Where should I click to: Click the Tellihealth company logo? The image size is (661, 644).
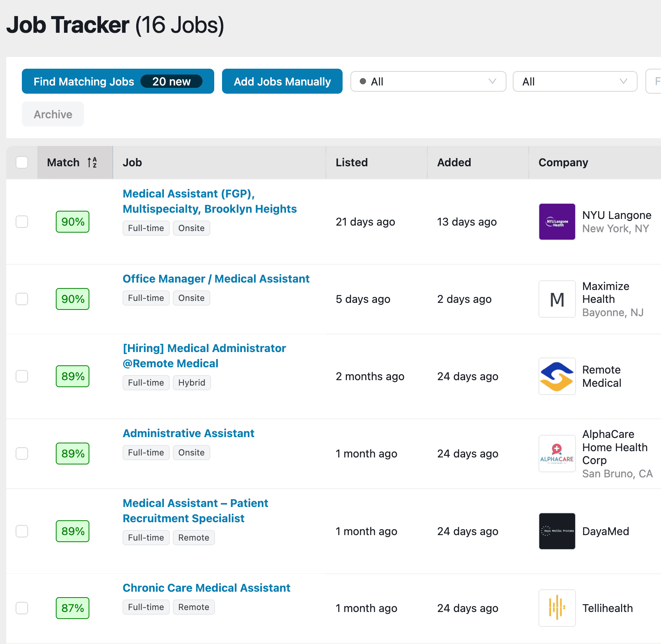(557, 608)
